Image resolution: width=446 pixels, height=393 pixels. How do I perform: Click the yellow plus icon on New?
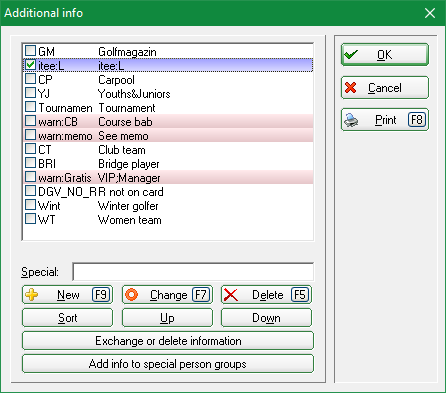[32, 295]
